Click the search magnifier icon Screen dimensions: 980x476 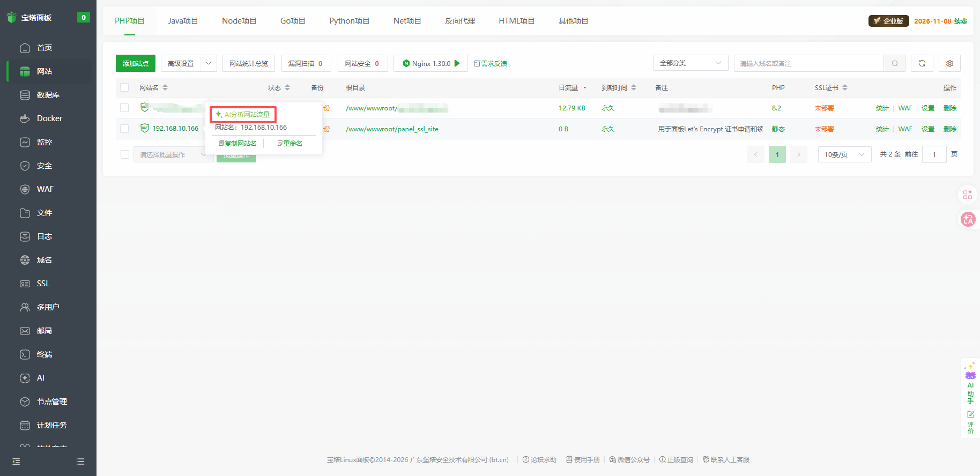(x=895, y=63)
